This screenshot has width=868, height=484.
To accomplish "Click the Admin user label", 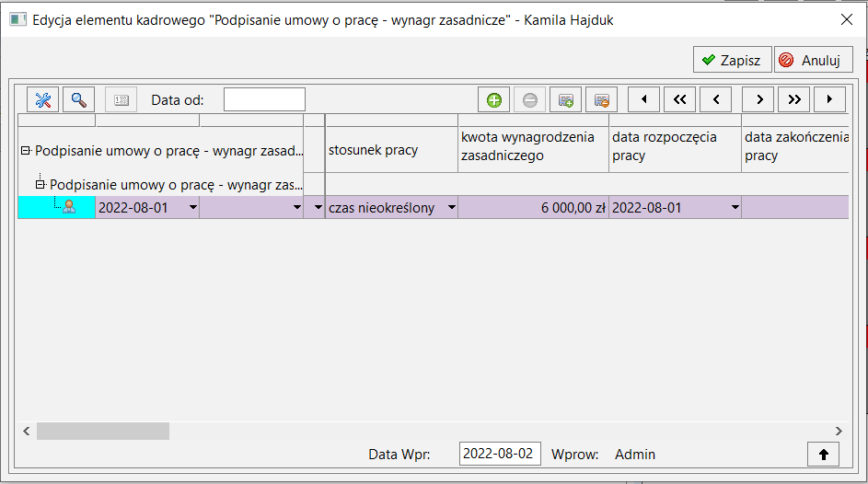I will click(x=635, y=455).
